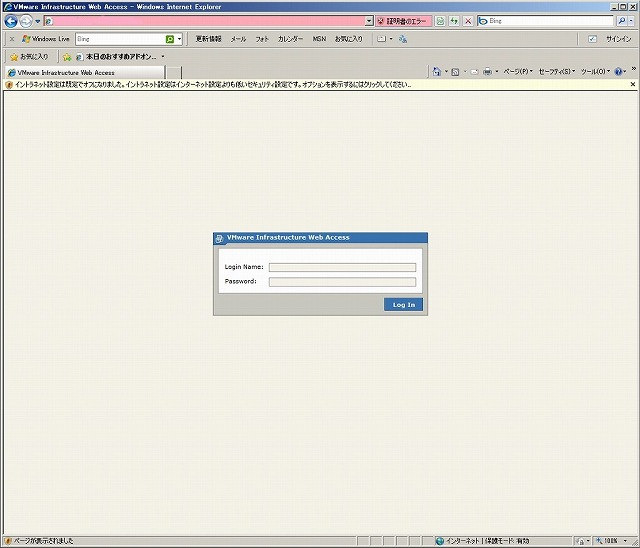This screenshot has height=548, width=640.
Task: Expand the address bar dropdown arrow
Action: [x=369, y=21]
